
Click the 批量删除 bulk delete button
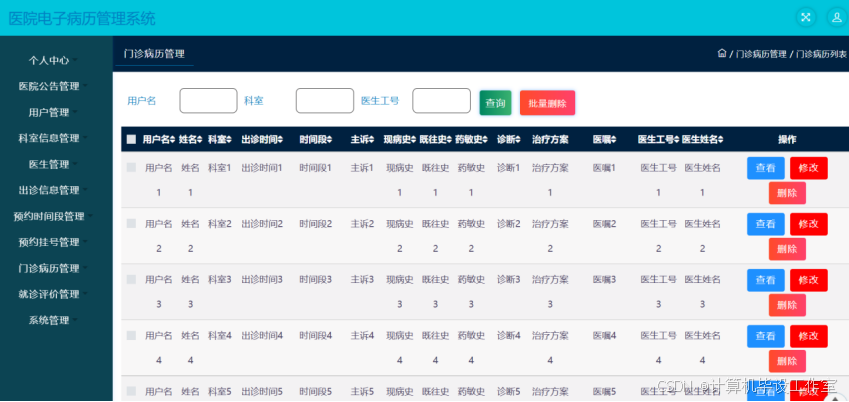pyautogui.click(x=547, y=103)
